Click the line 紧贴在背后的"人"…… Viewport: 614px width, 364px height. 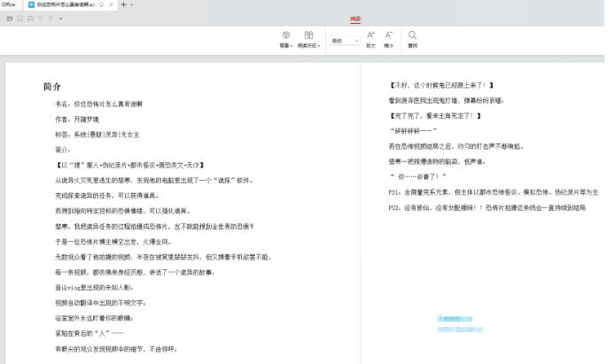pyautogui.click(x=89, y=334)
